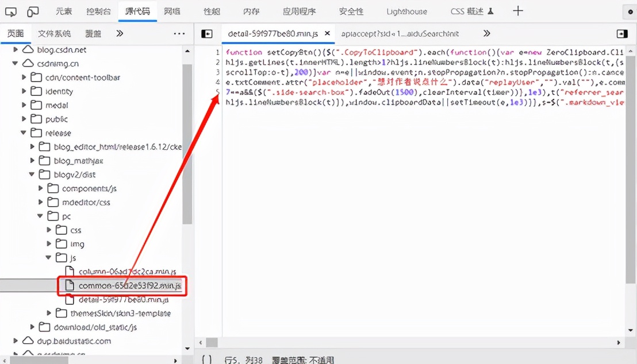Collapse the pc folder
Viewport: 637px width, 364px height.
(40, 216)
